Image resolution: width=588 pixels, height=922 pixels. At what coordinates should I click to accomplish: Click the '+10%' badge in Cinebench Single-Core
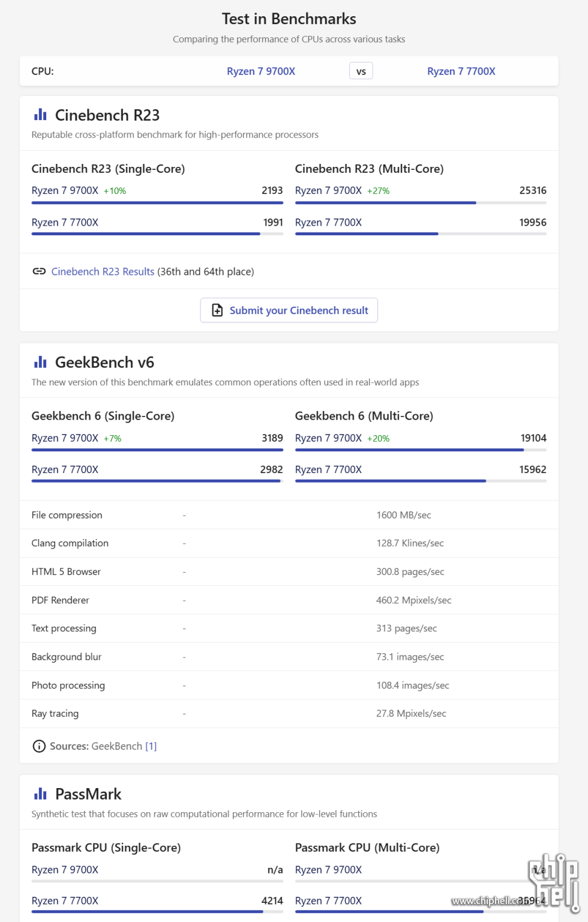115,191
